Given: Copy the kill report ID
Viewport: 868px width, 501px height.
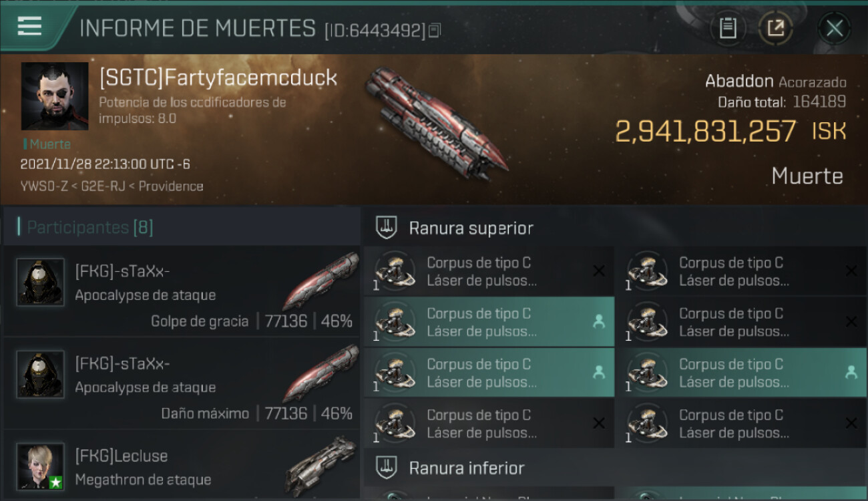Looking at the screenshot, I should 435,30.
